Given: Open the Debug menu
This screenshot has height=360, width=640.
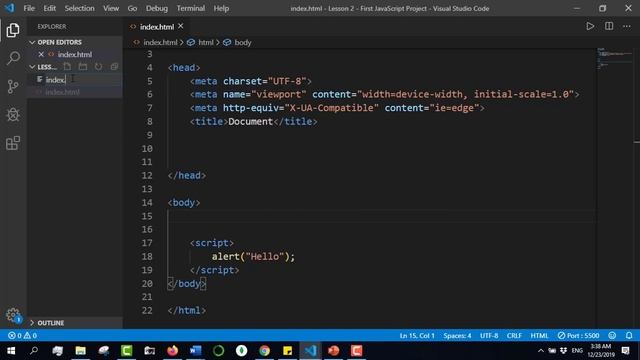Looking at the screenshot, I should 157,8.
